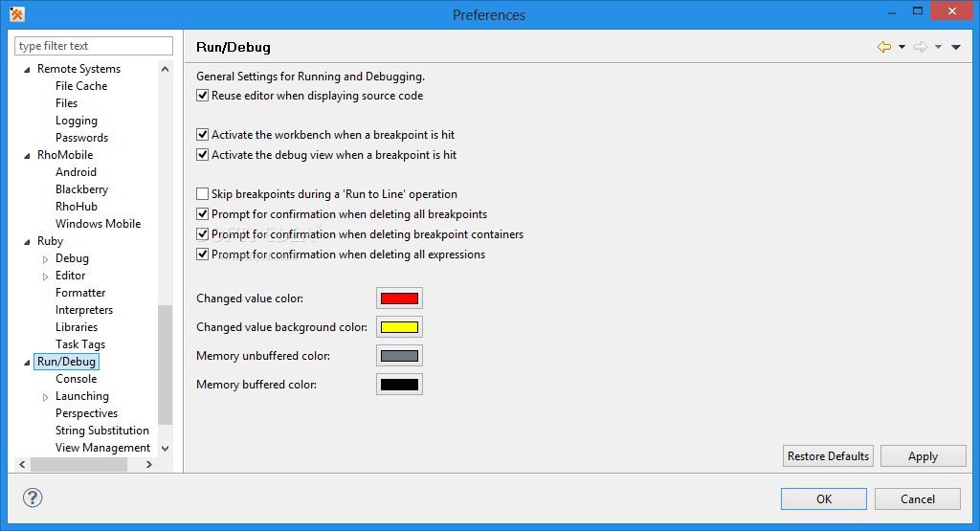This screenshot has height=531, width=980.
Task: Toggle Activate the workbench when breakpoint hit
Action: click(203, 135)
